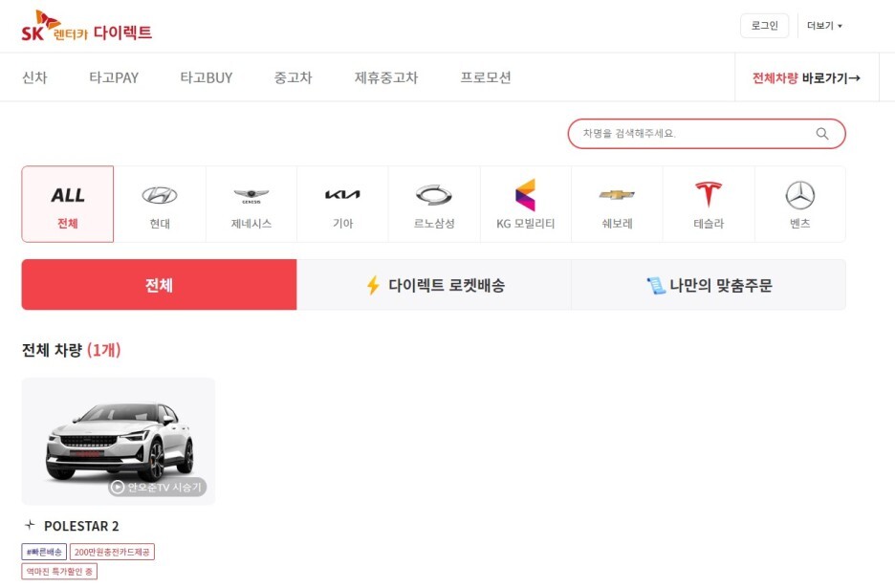Open the POLESTAR 2 title
The width and height of the screenshot is (895, 588).
pos(81,526)
